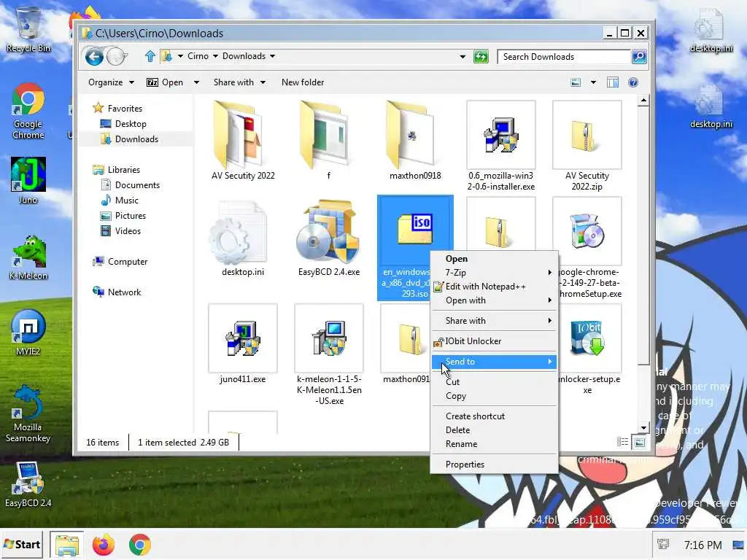Select the Juno desktop shortcut
This screenshot has height=560, width=747.
point(28,181)
